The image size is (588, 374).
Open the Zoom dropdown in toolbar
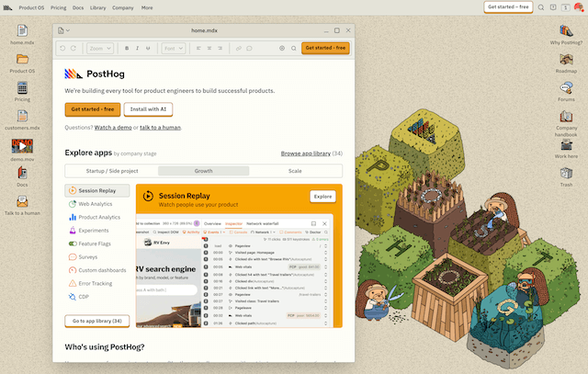point(100,49)
